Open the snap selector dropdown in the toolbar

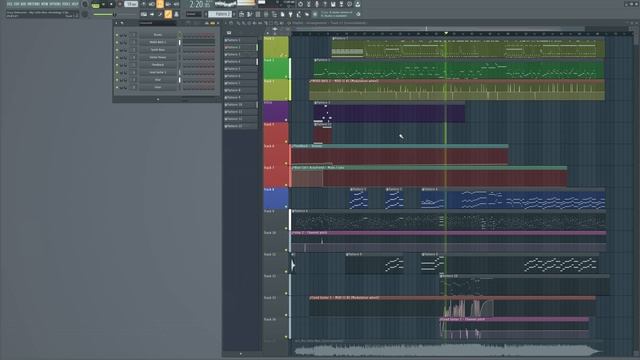click(193, 14)
